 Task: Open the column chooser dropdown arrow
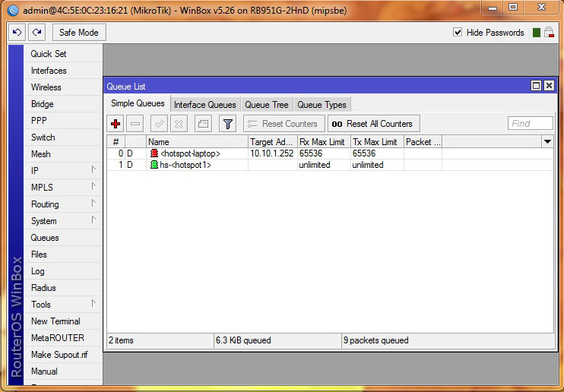(547, 142)
